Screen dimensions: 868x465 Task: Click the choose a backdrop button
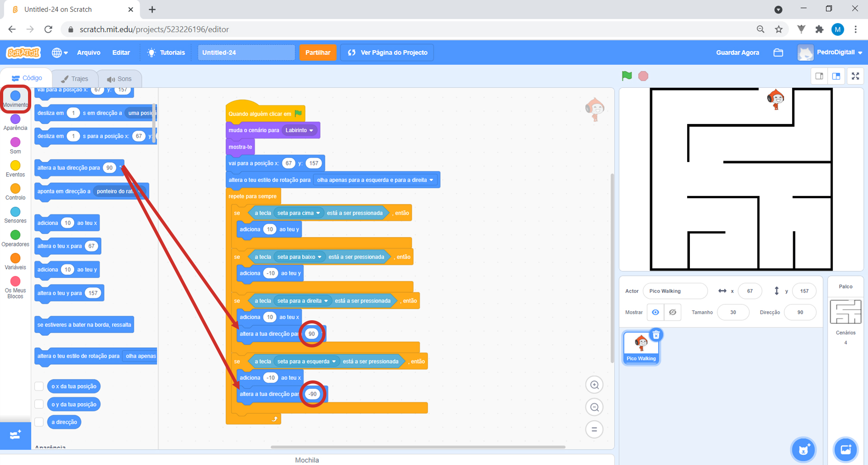pos(845,450)
